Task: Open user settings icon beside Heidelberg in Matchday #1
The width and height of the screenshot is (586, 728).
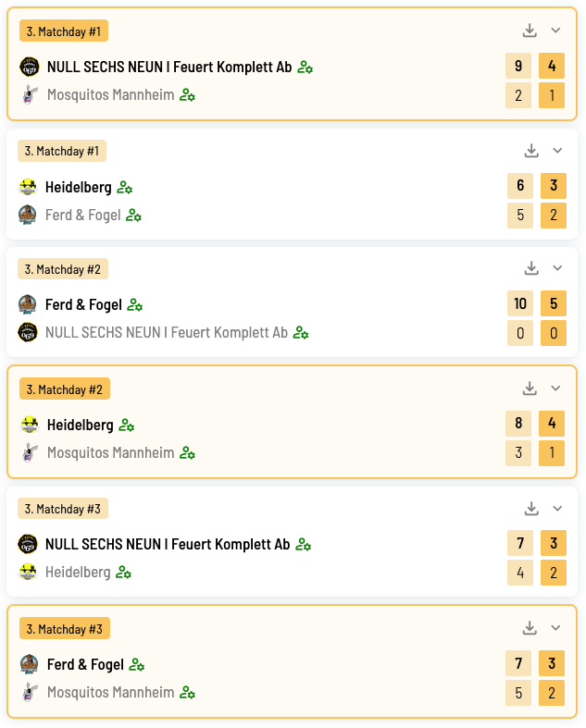Action: click(x=124, y=188)
